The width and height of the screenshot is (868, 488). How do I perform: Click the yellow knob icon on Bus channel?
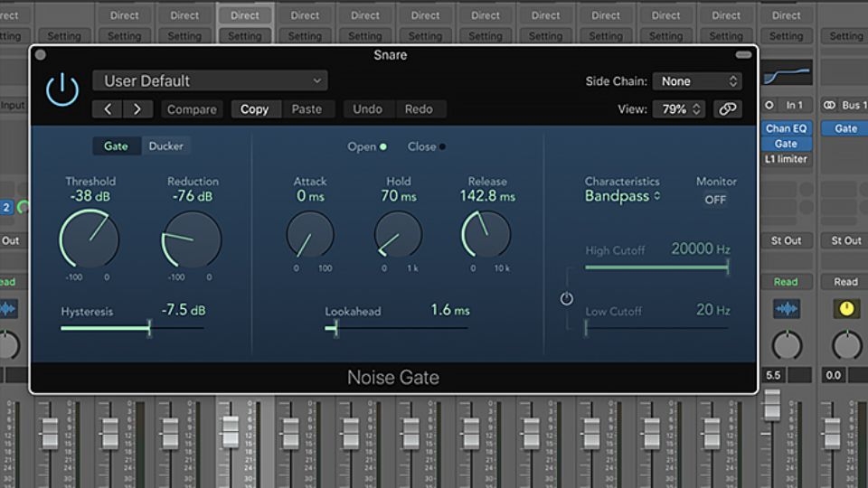click(x=846, y=309)
